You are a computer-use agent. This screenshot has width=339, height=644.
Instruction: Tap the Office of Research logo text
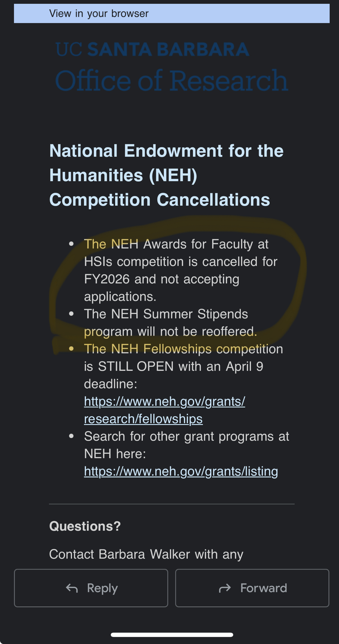coord(171,80)
